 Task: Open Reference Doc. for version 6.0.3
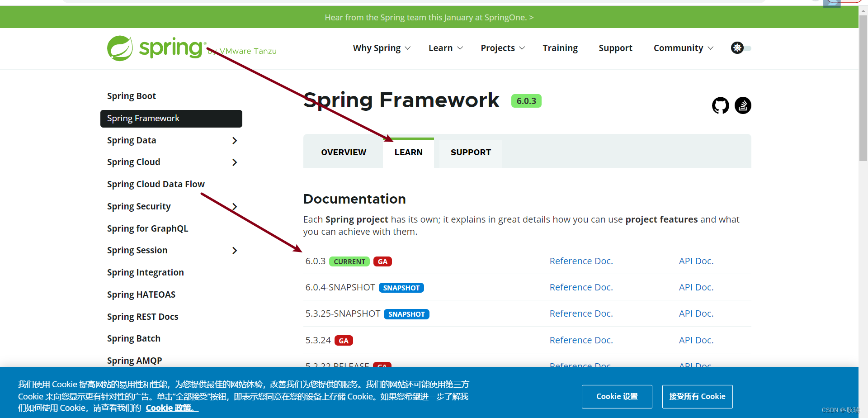[581, 261]
